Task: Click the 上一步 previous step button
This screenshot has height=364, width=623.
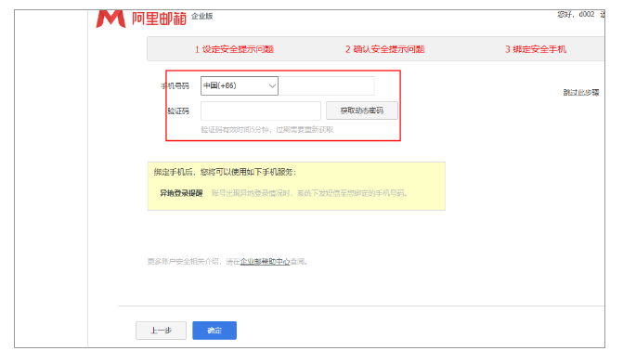Action: (161, 331)
